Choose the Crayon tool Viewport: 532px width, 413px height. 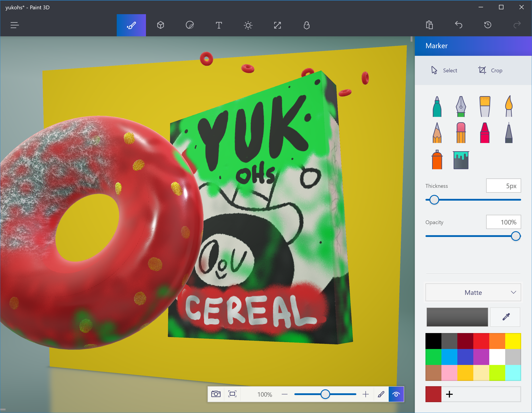485,133
